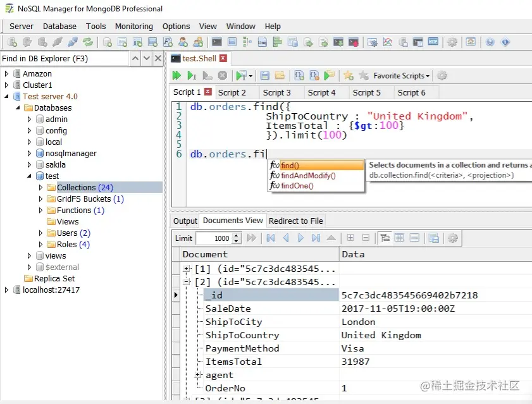Switch to Script 3 tab
Image resolution: width=532 pixels, height=404 pixels.
point(277,92)
